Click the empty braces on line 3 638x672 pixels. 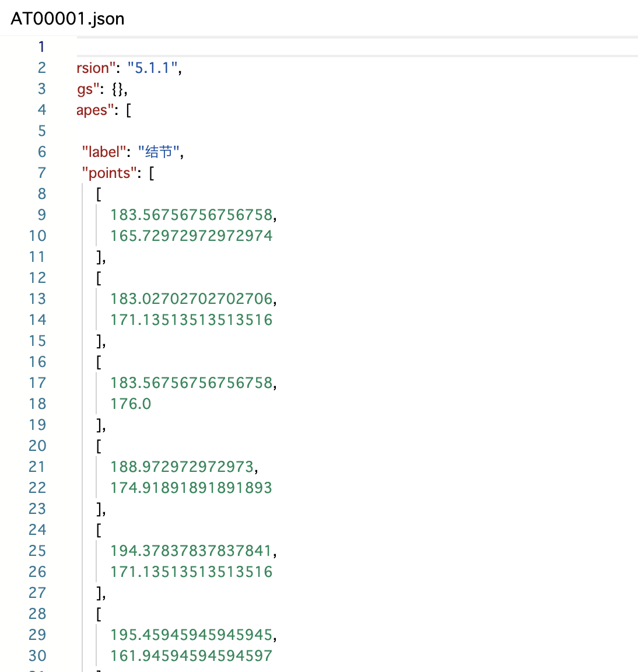coord(118,89)
